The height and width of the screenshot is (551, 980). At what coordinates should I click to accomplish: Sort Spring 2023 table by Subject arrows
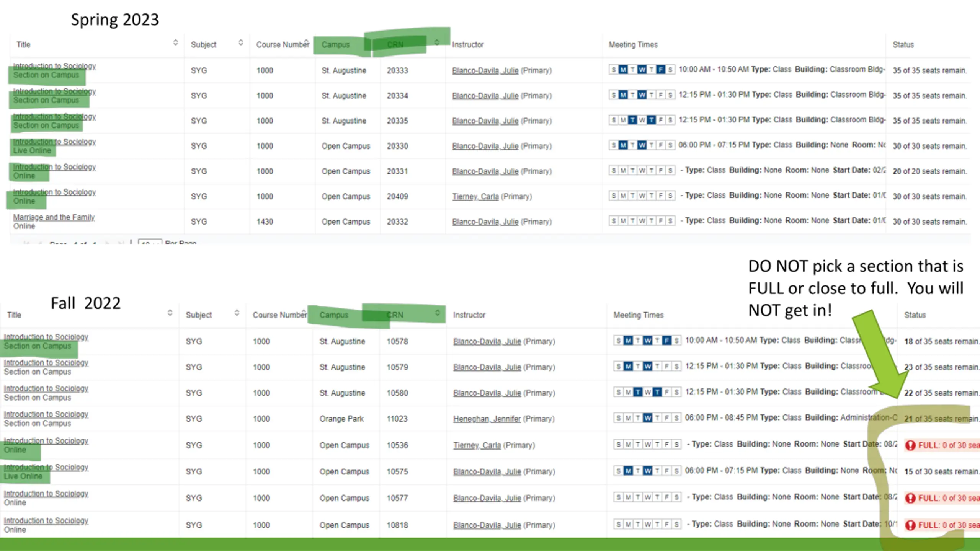tap(241, 42)
